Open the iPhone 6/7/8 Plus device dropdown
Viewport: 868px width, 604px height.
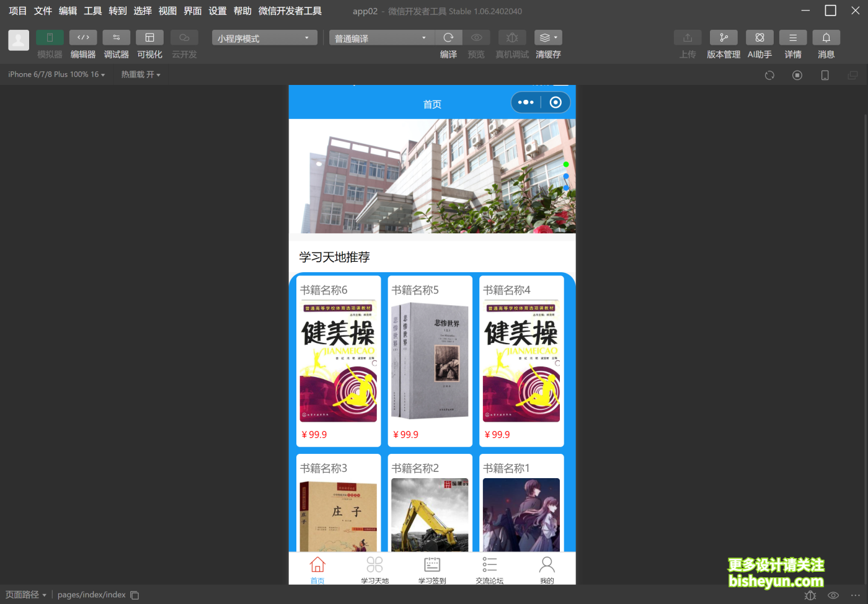[56, 74]
